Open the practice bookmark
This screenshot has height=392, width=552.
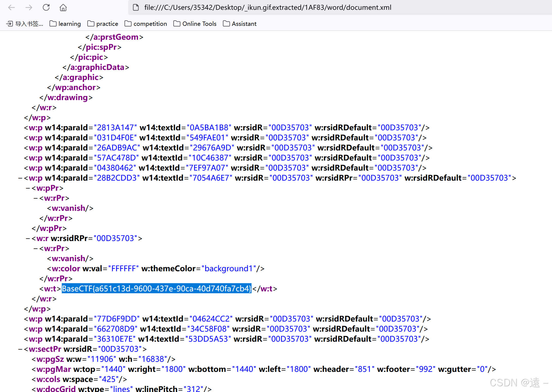click(107, 24)
